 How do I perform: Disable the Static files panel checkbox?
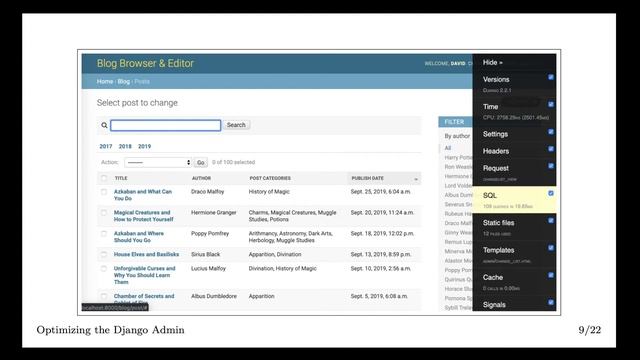[551, 221]
